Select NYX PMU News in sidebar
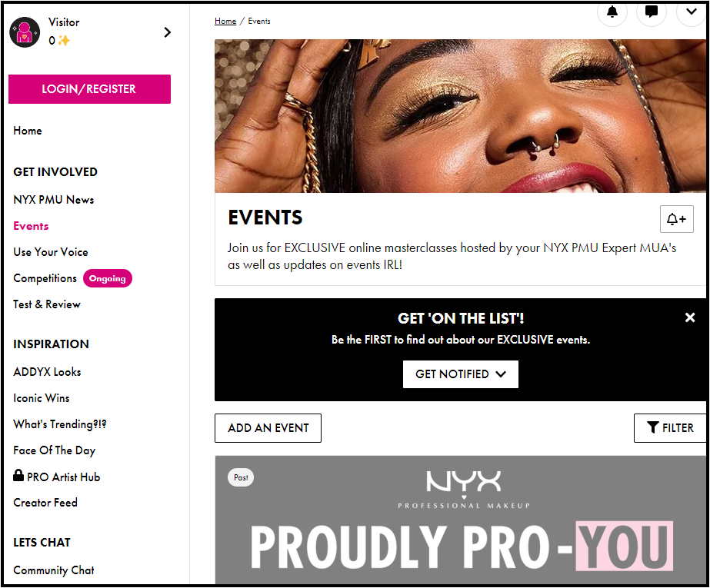The image size is (710, 588). pyautogui.click(x=53, y=200)
